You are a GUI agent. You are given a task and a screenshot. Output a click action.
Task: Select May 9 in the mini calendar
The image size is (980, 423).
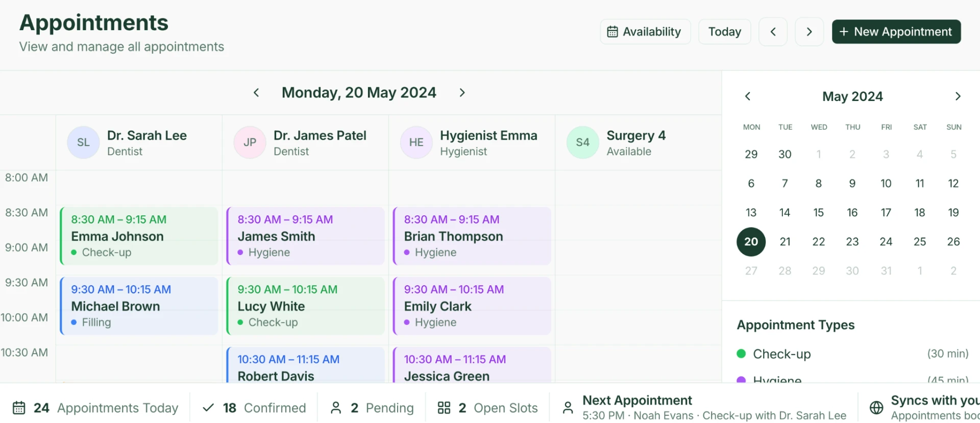(x=852, y=184)
